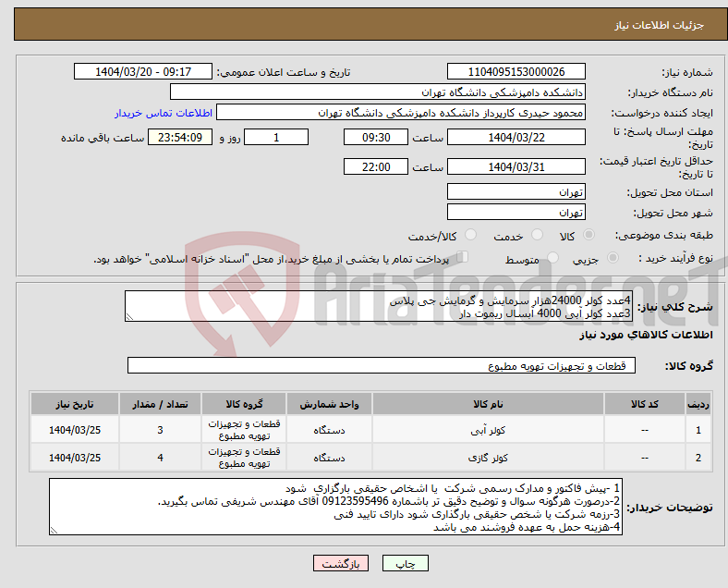Click date 1404/03/25 in کولر آبی row

(x=75, y=430)
